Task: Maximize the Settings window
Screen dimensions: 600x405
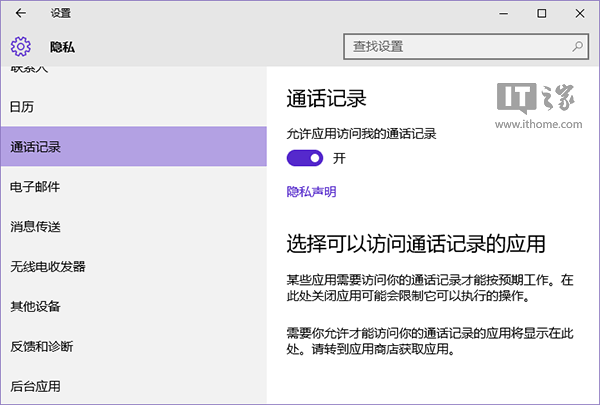Action: (541, 14)
